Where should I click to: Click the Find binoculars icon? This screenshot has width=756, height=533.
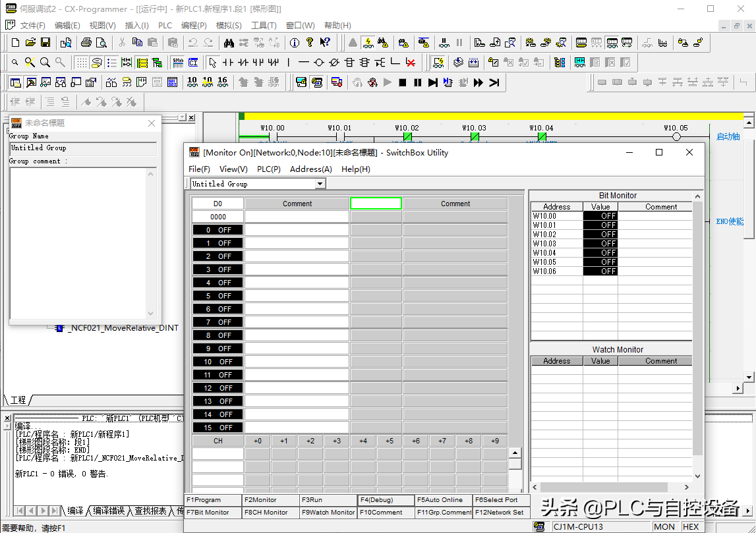click(229, 43)
